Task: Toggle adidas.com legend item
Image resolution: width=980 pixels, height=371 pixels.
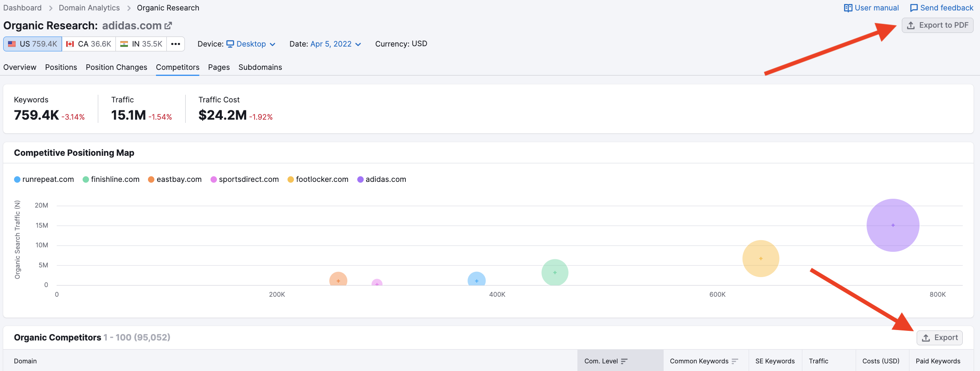Action: click(382, 179)
